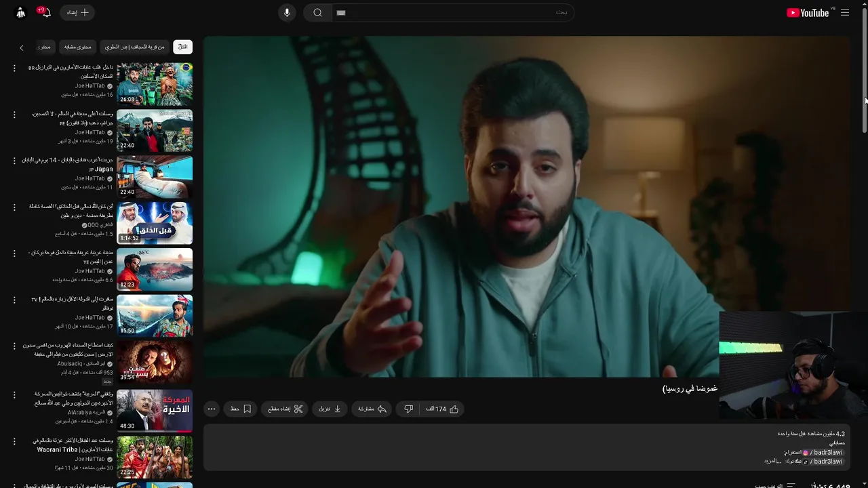This screenshot has height=488, width=868.
Task: Select the 'Badr Al-Alawi' channel filter chip
Action: (134, 47)
